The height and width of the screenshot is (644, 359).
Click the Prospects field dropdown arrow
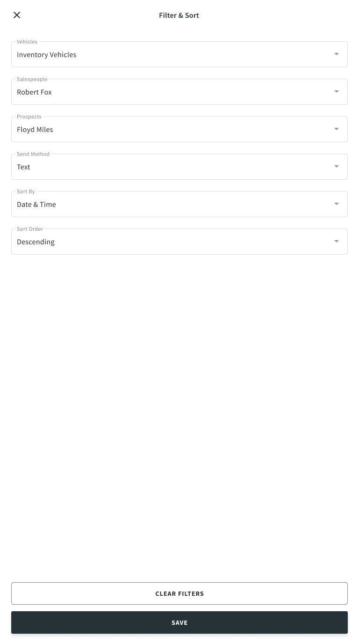point(336,129)
